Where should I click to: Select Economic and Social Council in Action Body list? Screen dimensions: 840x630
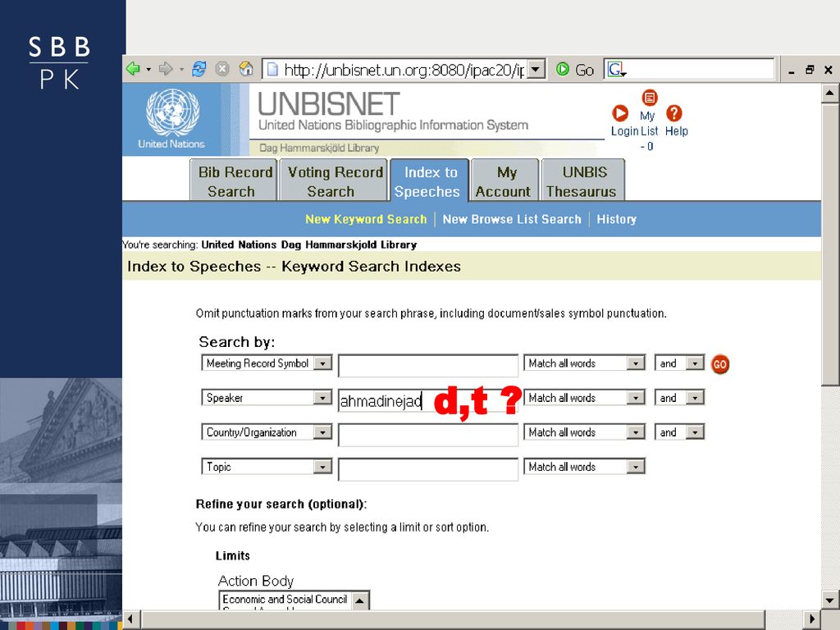pos(285,600)
